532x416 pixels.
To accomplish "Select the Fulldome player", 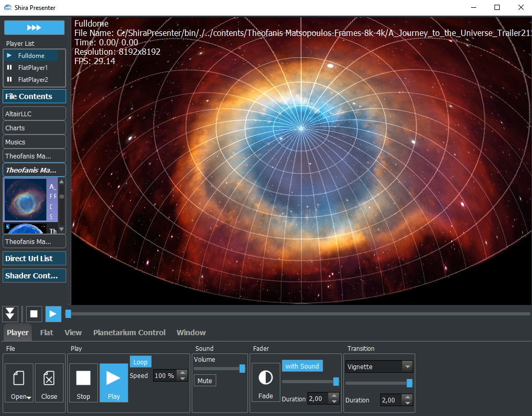I will [31, 56].
